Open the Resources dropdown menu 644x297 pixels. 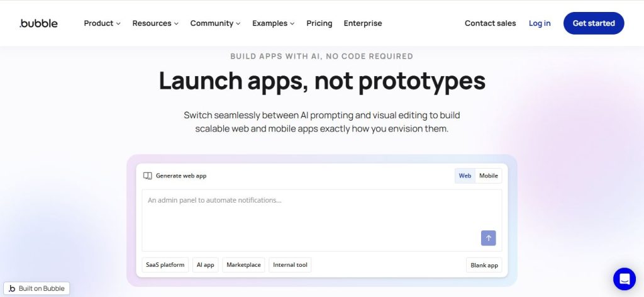point(155,23)
